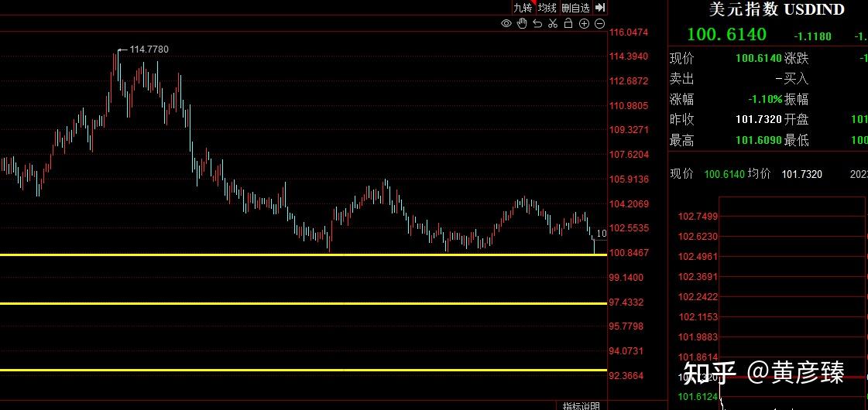Toggle the eye visibility icon above the chart
The image size is (868, 410).
(506, 23)
